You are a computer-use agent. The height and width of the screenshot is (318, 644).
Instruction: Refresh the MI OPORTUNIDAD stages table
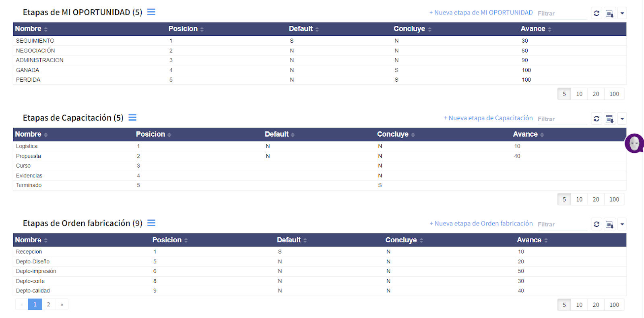[x=597, y=13]
